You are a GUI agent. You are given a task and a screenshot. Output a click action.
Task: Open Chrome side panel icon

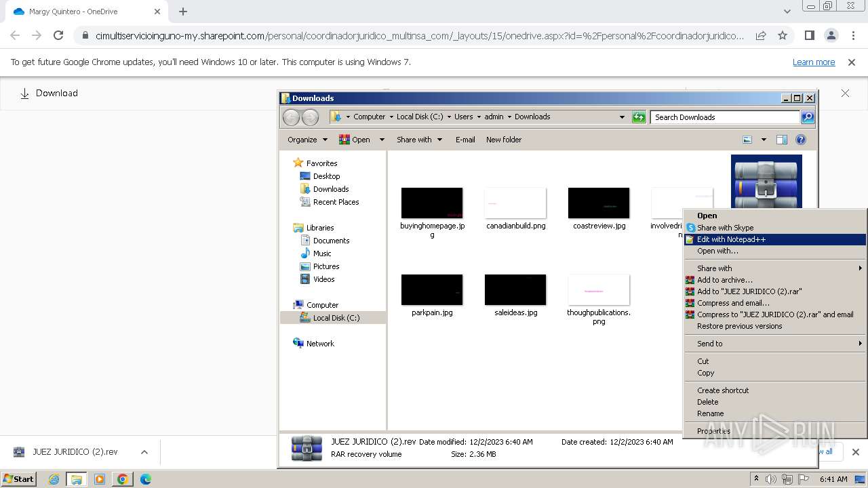click(x=809, y=35)
